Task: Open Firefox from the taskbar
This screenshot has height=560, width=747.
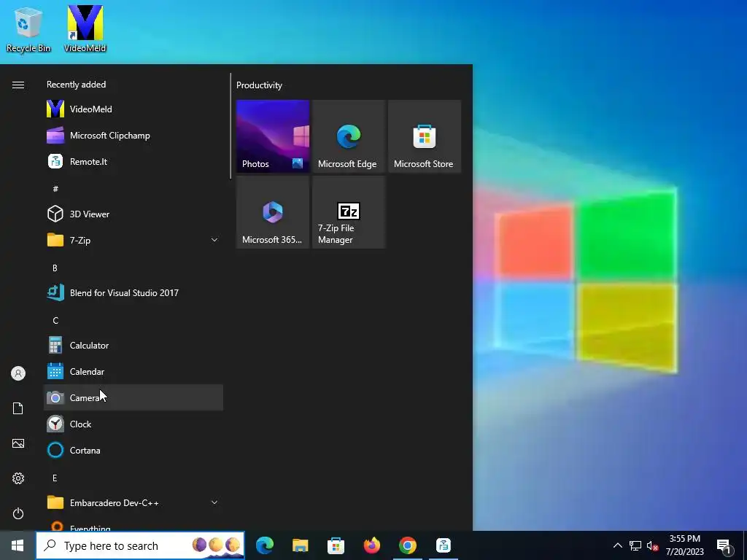Action: pos(371,545)
